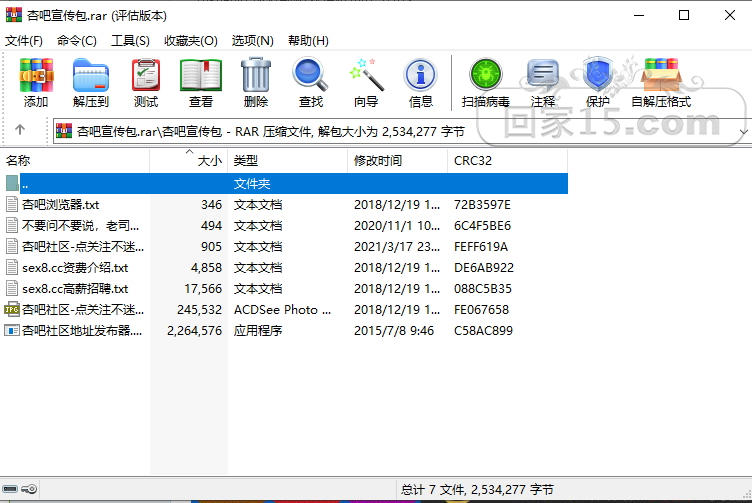Click the 解压到 (Extract to) folder icon
Viewport: 752px width, 503px height.
pos(91,75)
